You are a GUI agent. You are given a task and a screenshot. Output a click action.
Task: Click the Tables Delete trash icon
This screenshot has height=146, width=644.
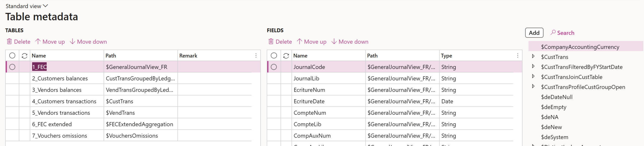click(9, 42)
